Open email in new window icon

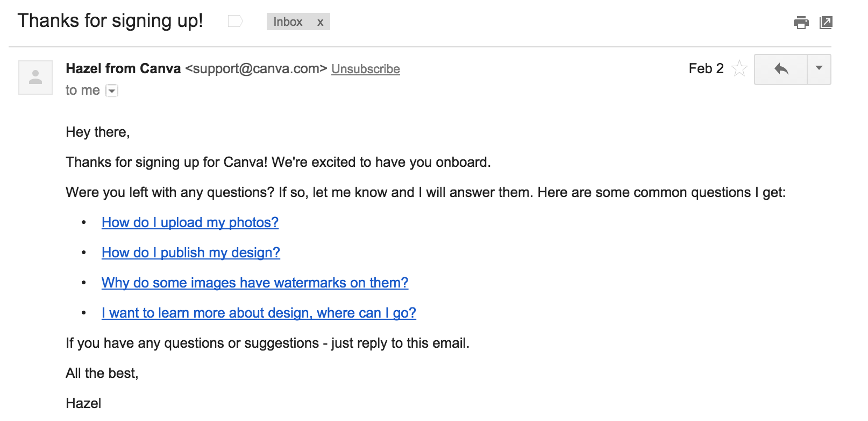click(x=826, y=23)
